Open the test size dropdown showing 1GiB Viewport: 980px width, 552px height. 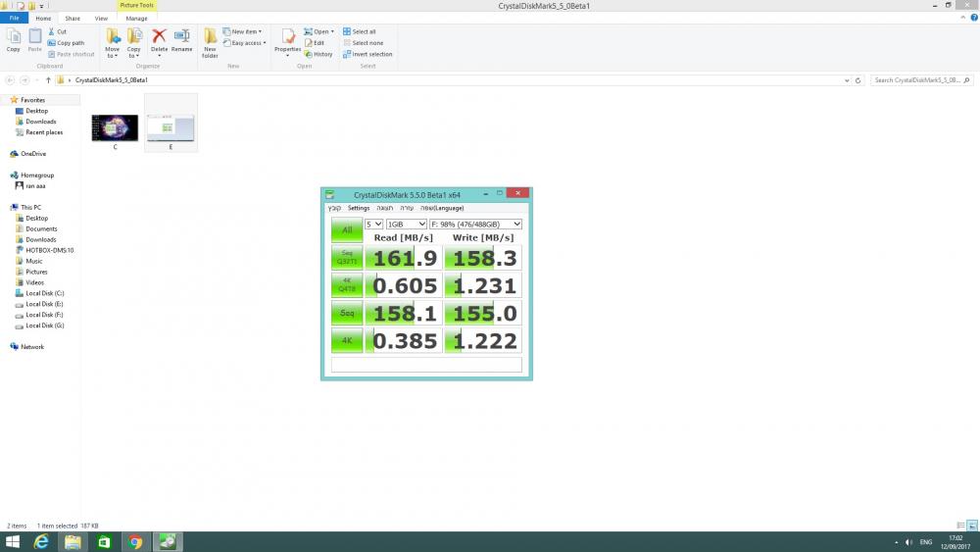click(407, 224)
